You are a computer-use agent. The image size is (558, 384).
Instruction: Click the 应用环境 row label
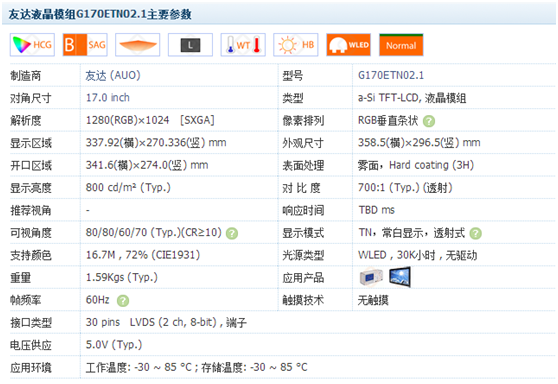click(31, 368)
